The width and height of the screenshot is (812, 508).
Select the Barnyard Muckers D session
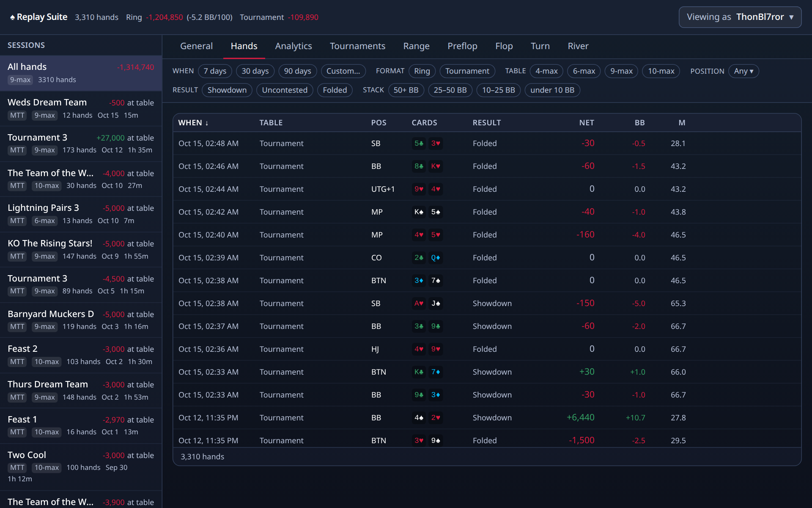81,320
